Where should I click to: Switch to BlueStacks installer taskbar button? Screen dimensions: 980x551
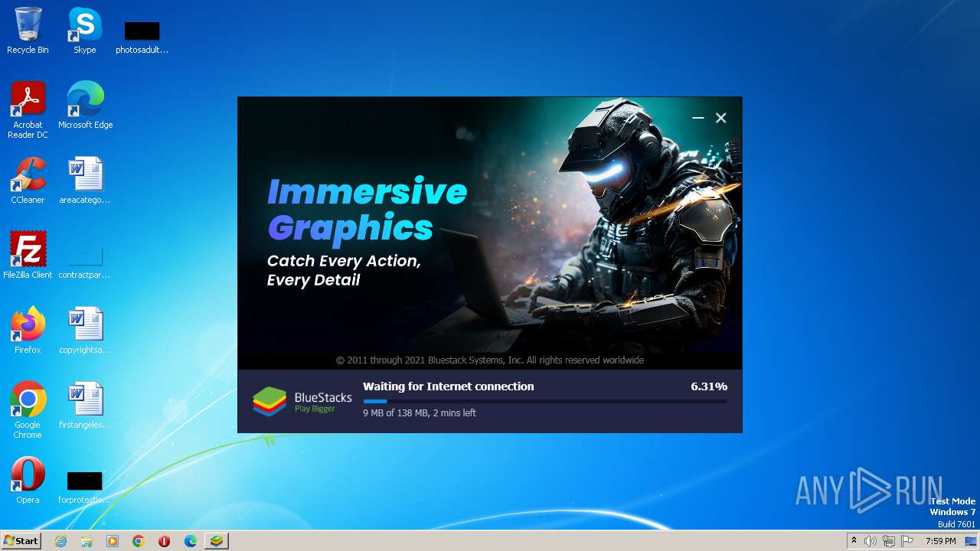click(x=217, y=541)
